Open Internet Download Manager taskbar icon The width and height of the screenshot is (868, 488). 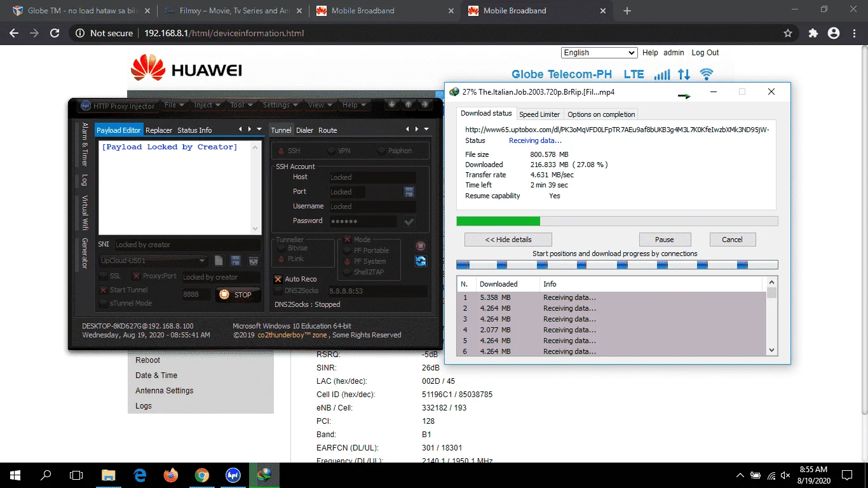[264, 475]
